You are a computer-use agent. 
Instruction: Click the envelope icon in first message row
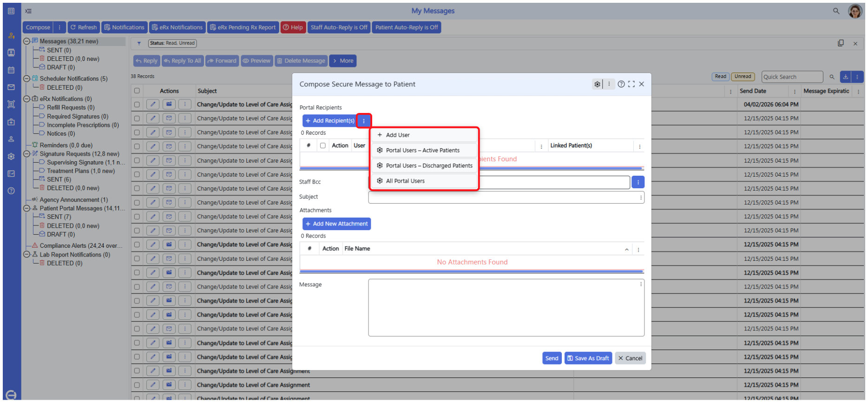coord(169,105)
